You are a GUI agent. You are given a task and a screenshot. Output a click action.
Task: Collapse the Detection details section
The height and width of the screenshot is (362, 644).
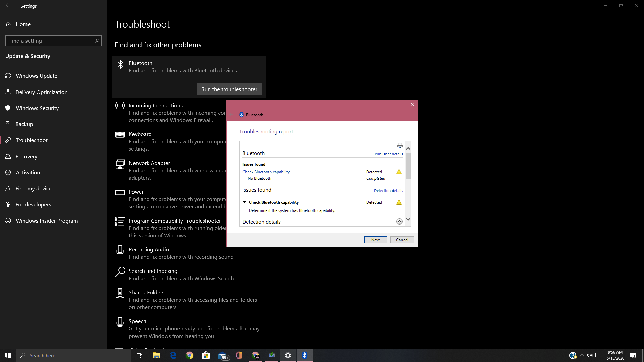tap(399, 221)
